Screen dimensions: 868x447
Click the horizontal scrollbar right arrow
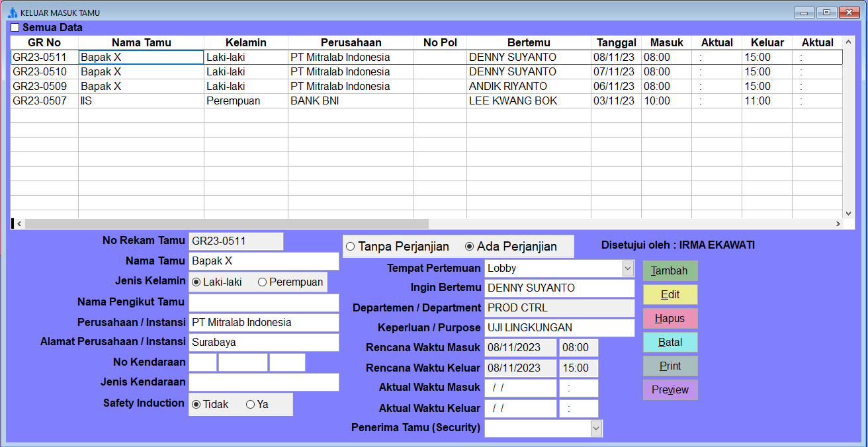838,224
